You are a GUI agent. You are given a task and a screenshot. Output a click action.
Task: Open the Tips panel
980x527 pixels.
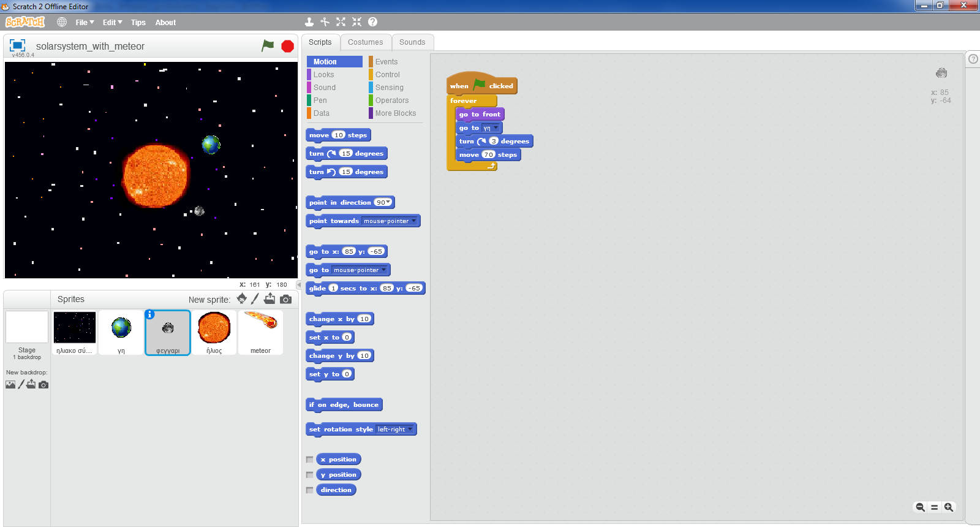138,23
